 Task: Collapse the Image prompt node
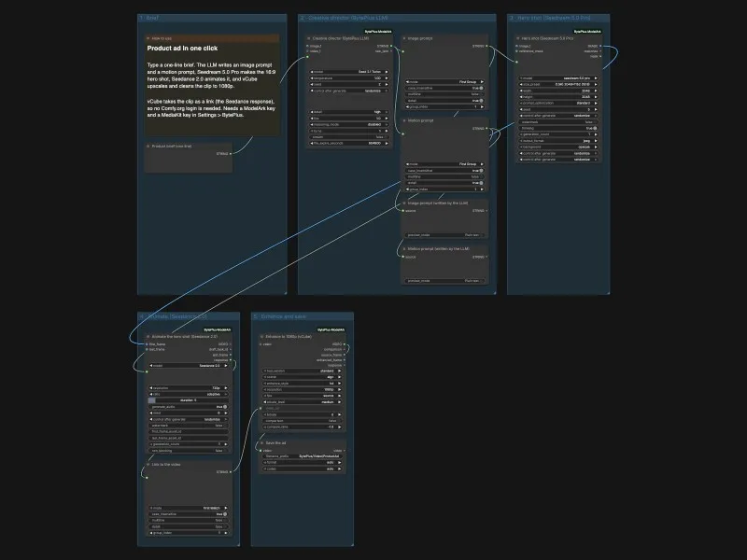tap(404, 38)
